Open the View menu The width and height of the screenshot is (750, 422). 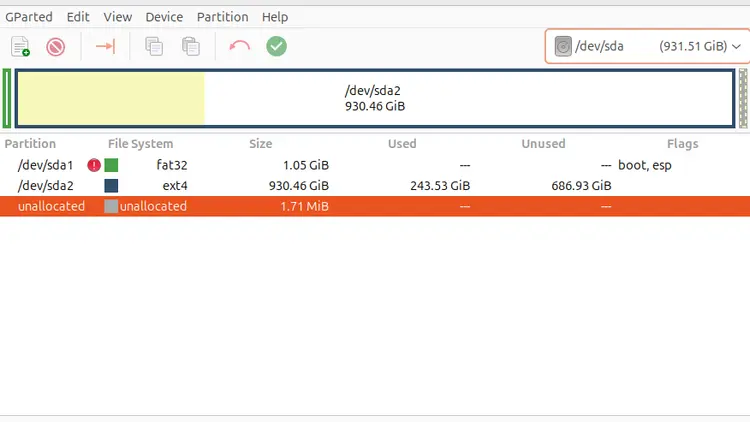(118, 17)
